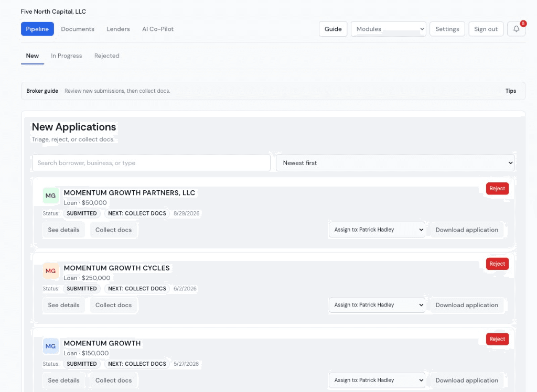Viewport: 537px width, 392px height.
Task: Collect docs for Momentum Growth Cycles
Action: tap(113, 305)
